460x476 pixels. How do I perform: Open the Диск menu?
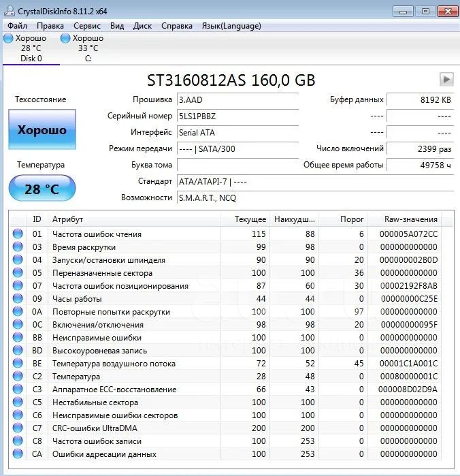(142, 26)
